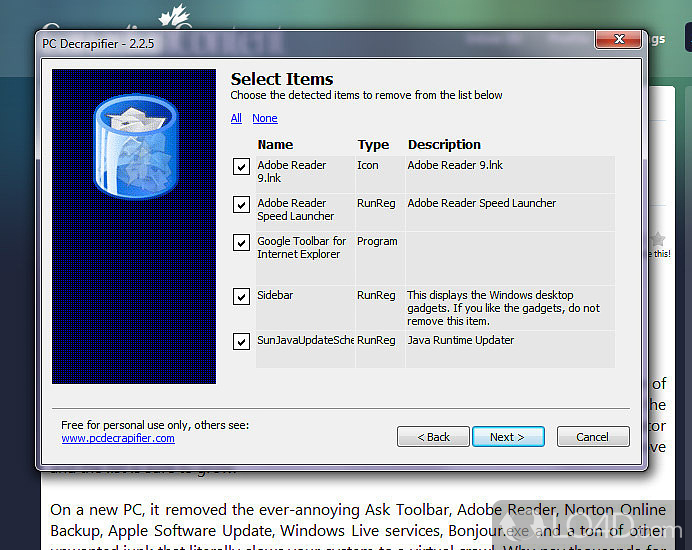Click the None selection link
The image size is (692, 550).
coord(265,118)
